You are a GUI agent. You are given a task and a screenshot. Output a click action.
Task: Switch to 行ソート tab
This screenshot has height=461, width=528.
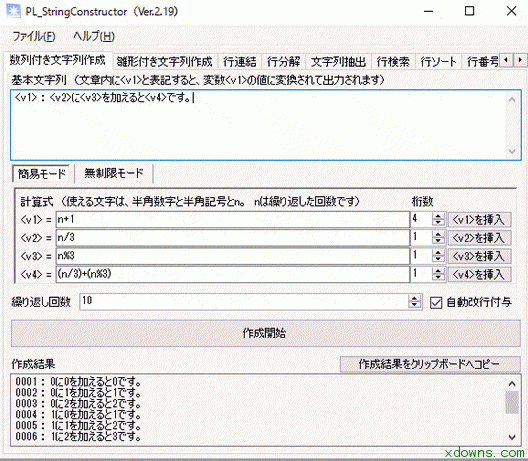coord(438,62)
